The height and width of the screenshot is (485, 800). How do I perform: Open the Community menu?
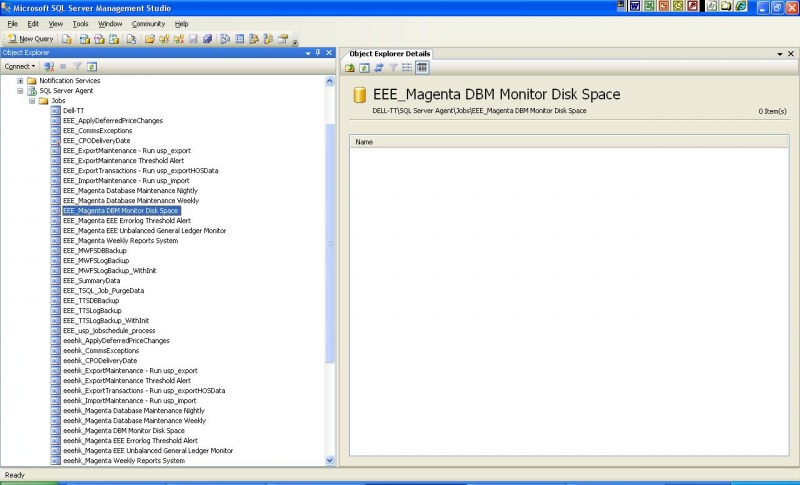tap(148, 24)
